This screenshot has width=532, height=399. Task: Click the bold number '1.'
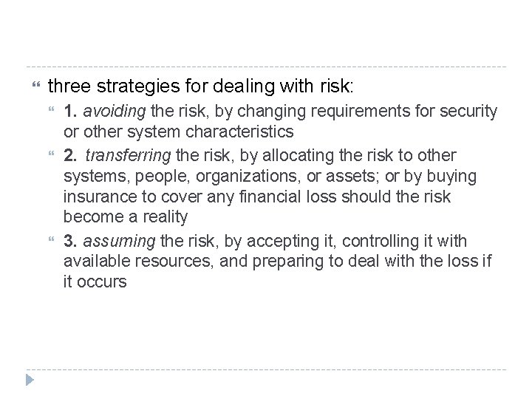click(x=72, y=112)
